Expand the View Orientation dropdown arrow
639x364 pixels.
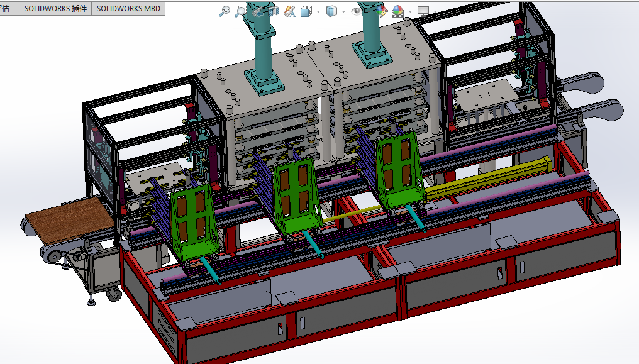pos(318,11)
